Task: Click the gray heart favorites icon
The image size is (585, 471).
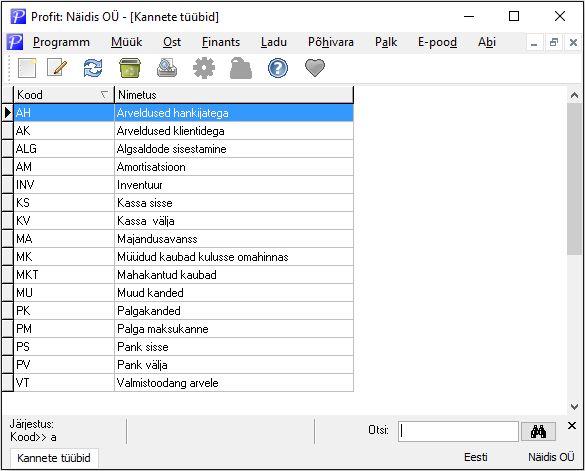Action: (x=315, y=68)
